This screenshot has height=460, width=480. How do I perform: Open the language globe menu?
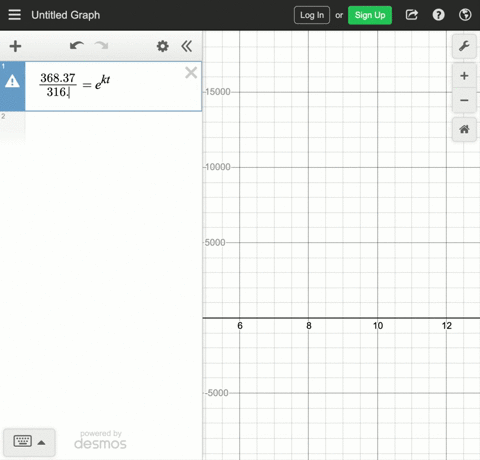[465, 15]
